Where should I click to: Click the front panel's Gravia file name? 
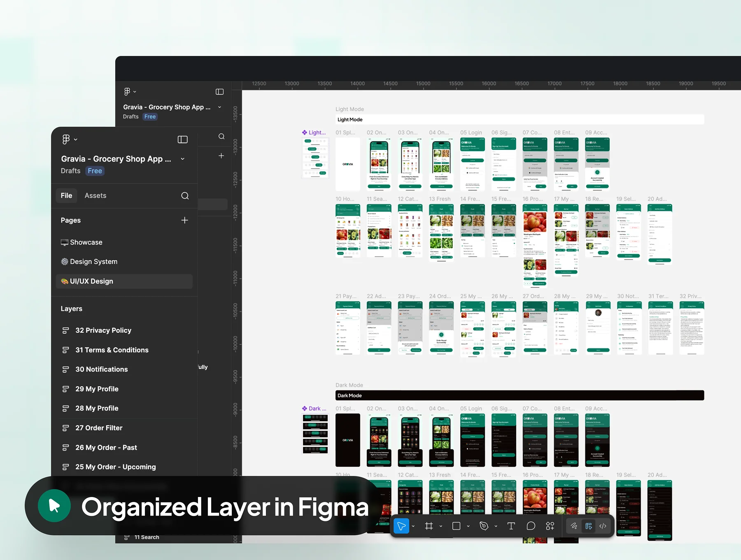click(116, 159)
